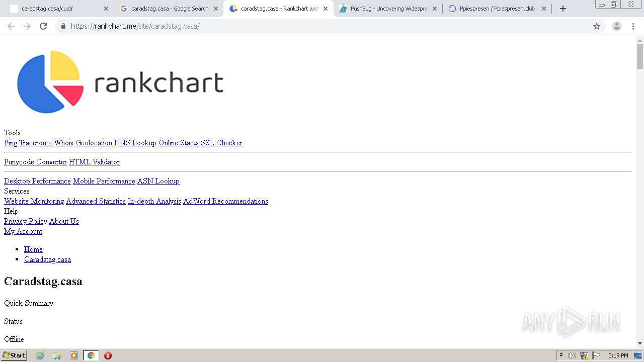Open the Chrome profile avatar icon
Screen dimensions: 644x362
pyautogui.click(x=617, y=26)
